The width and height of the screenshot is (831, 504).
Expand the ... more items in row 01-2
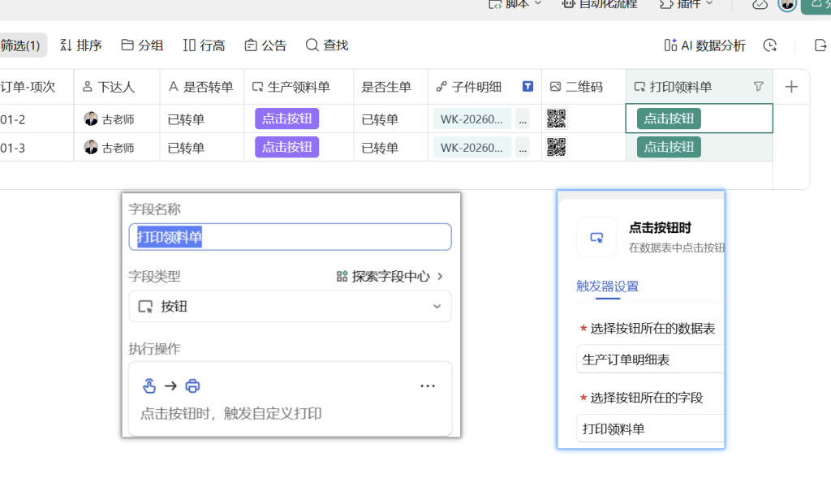(523, 119)
